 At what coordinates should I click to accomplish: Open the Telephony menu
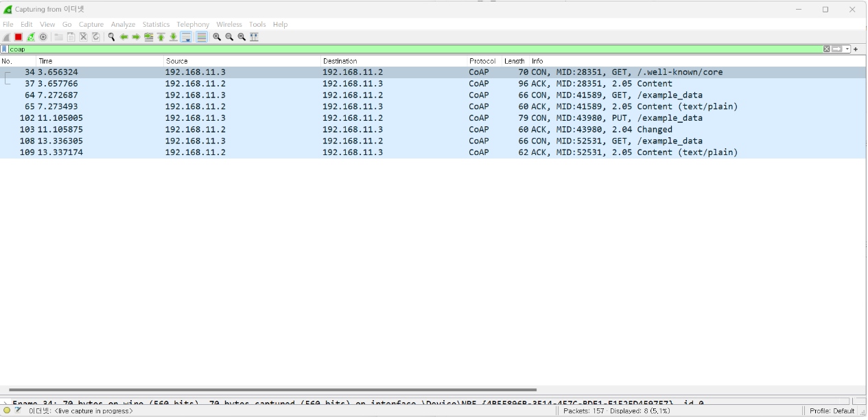[193, 25]
